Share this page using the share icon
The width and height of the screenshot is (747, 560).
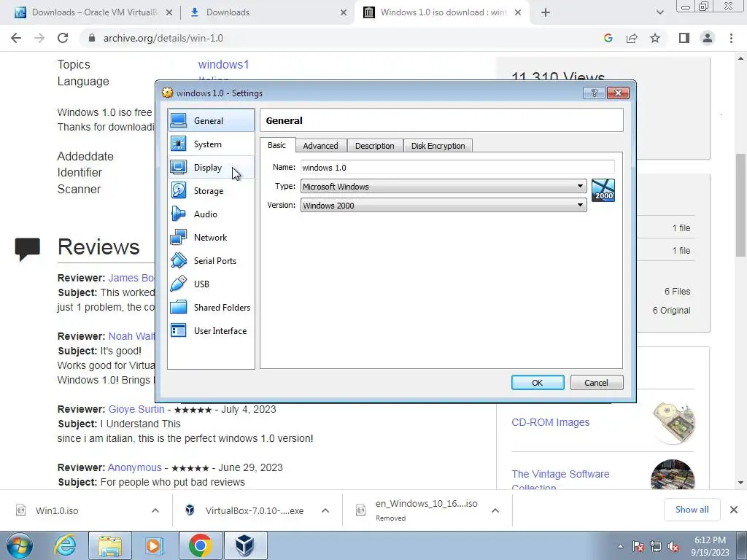632,38
